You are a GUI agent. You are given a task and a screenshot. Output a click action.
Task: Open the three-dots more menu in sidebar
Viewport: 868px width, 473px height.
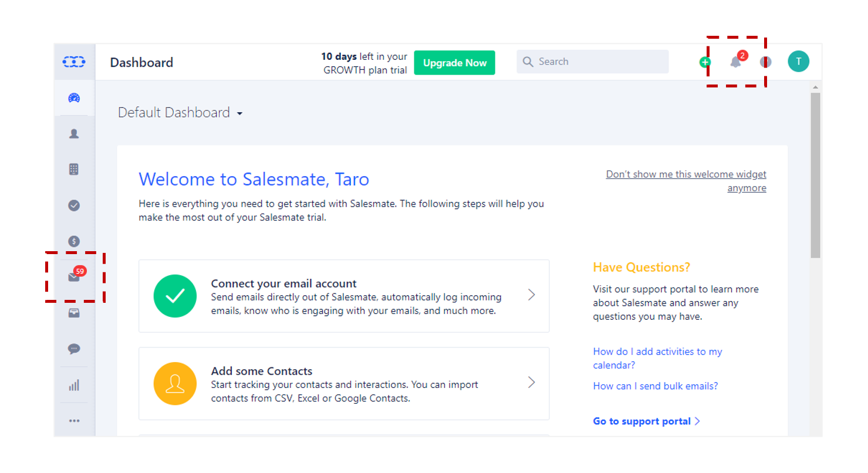coord(74,421)
